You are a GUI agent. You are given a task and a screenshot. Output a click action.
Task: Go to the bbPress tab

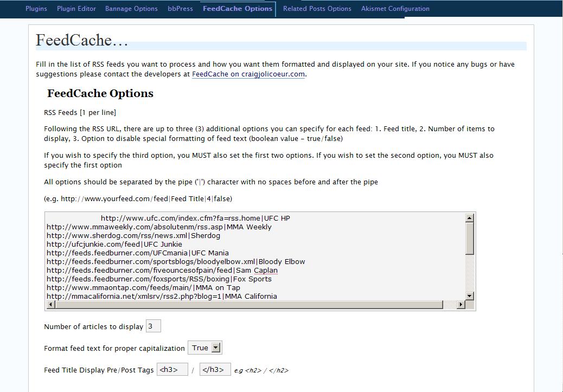tap(180, 9)
